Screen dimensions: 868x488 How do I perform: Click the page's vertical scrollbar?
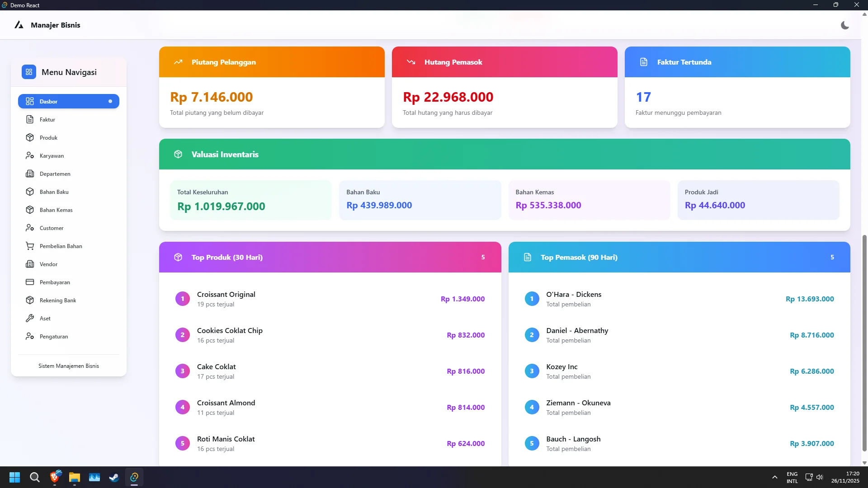(864, 343)
